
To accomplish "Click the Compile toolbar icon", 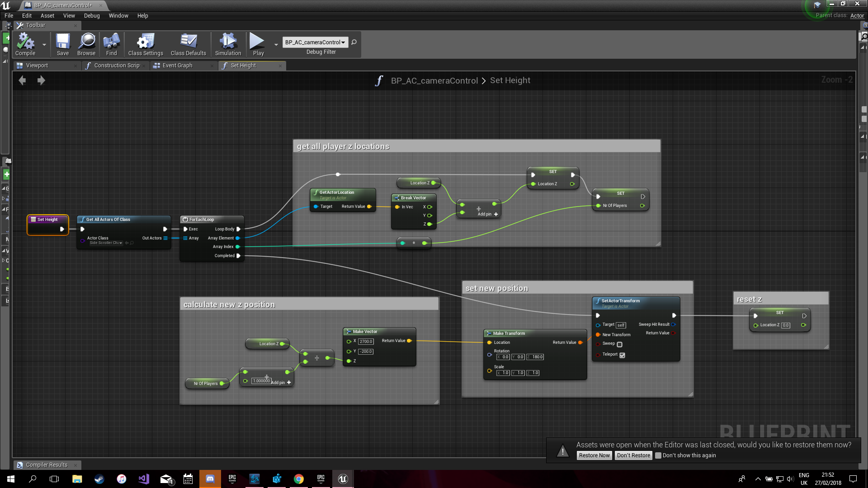I will pyautogui.click(x=25, y=44).
